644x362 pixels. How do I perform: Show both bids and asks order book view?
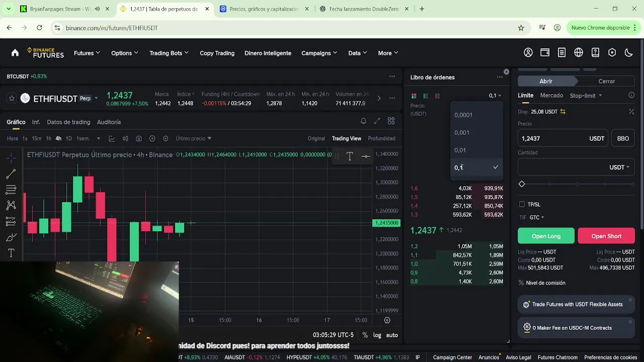[x=414, y=96]
